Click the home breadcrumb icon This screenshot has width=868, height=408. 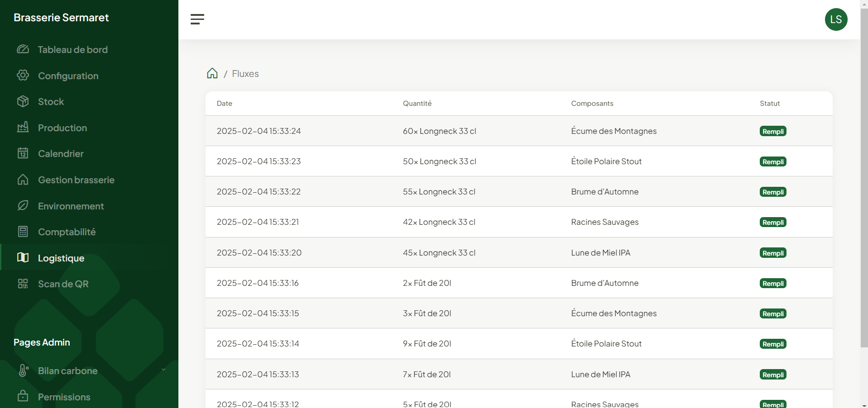point(212,73)
